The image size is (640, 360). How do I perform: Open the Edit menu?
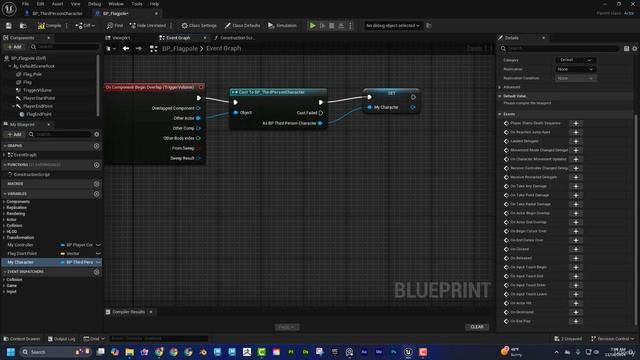(x=40, y=4)
